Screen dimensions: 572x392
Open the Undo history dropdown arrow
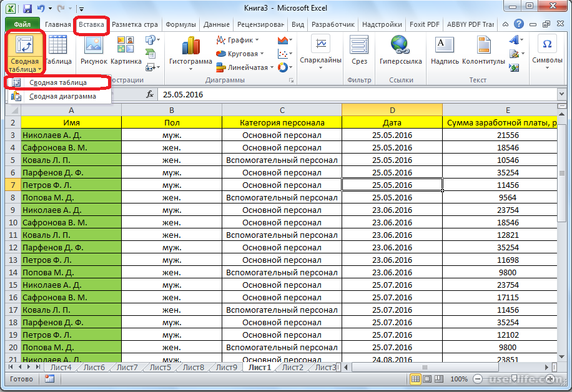[x=50, y=8]
